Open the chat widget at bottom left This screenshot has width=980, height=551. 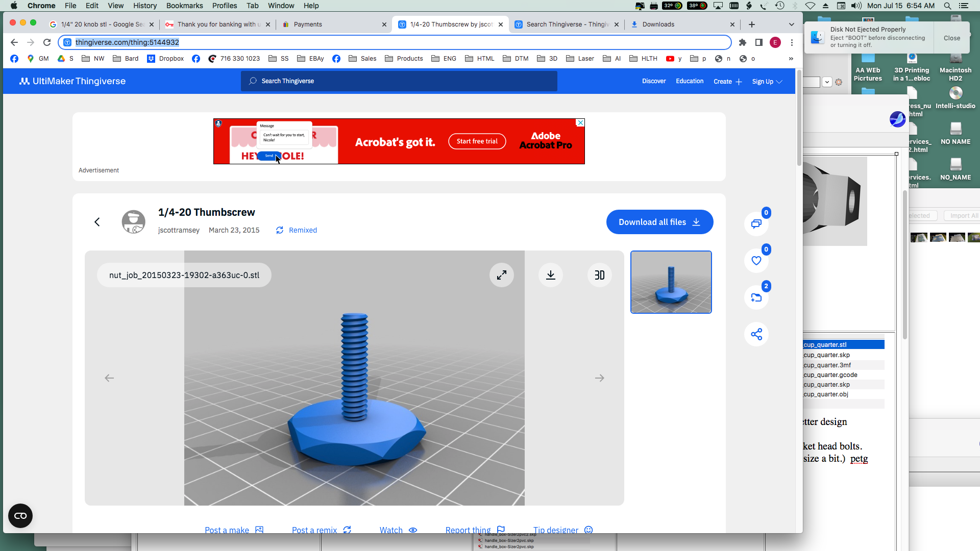coord(20,516)
